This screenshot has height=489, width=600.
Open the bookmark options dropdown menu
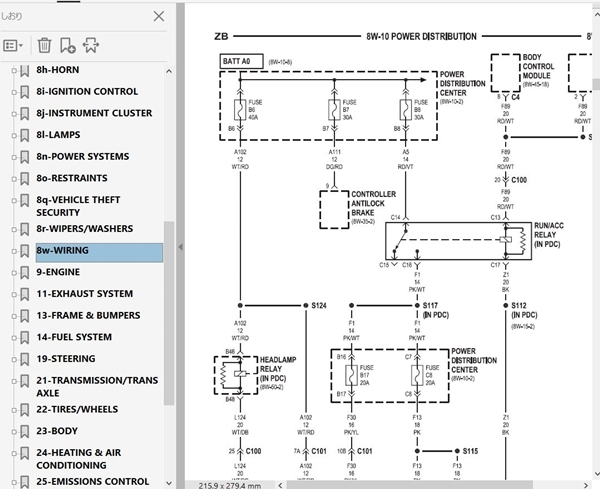pos(14,45)
